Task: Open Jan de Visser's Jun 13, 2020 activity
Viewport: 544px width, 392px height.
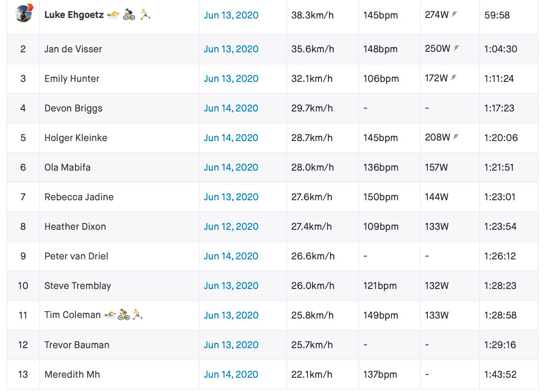Action: 231,49
